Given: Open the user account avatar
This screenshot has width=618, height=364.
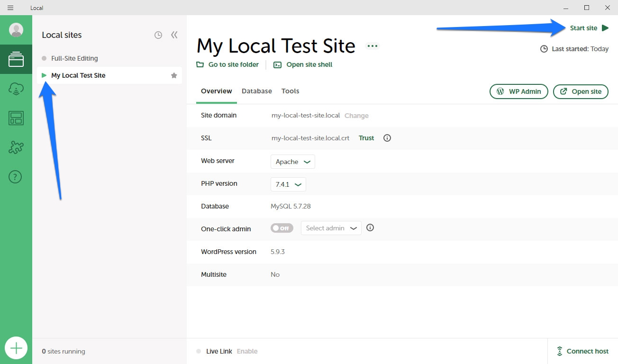Looking at the screenshot, I should tap(16, 30).
